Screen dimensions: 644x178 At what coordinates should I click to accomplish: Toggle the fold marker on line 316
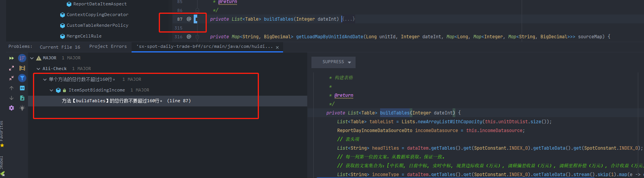(197, 37)
